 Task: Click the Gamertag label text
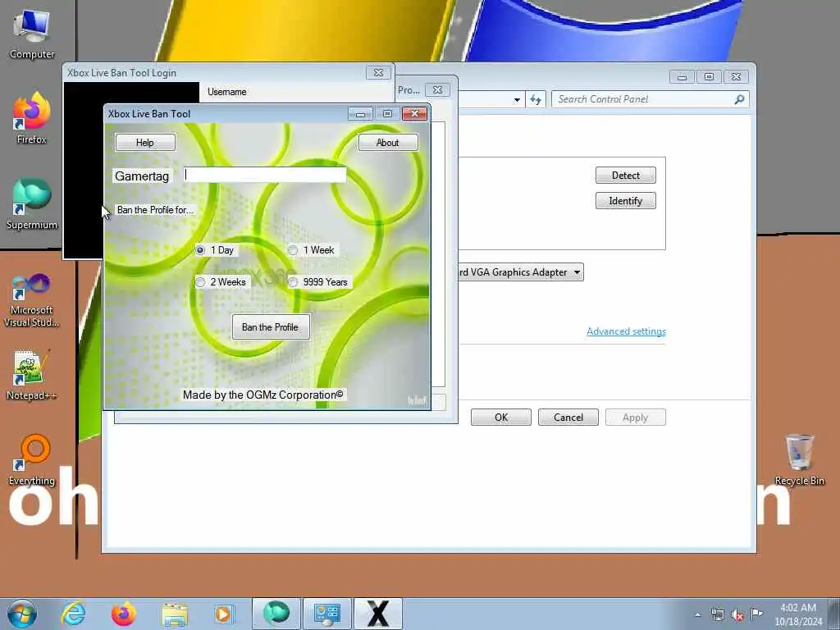pyautogui.click(x=142, y=176)
